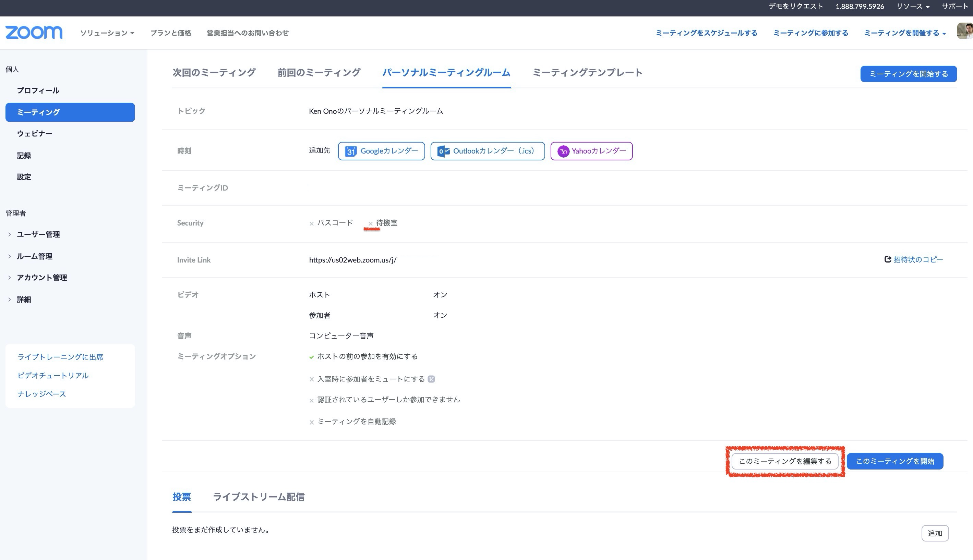This screenshot has height=560, width=973.
Task: Expand アカウント管理 in sidebar
Action: pyautogui.click(x=41, y=278)
